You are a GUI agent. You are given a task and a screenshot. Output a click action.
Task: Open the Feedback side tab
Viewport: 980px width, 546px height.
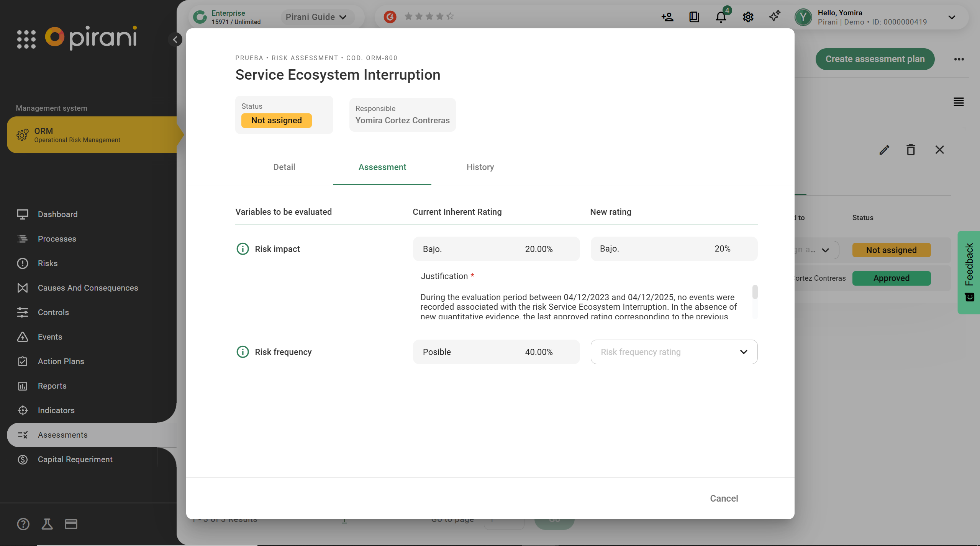[x=969, y=272]
